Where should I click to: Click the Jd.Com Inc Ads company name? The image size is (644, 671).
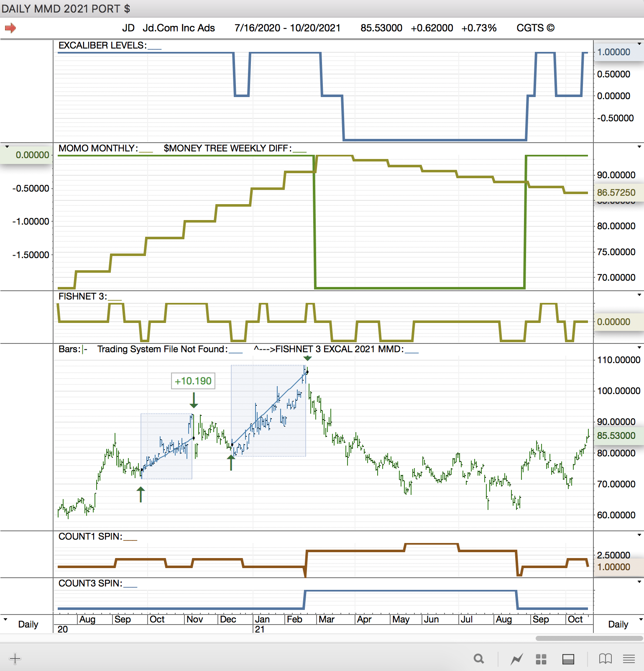[x=179, y=28]
